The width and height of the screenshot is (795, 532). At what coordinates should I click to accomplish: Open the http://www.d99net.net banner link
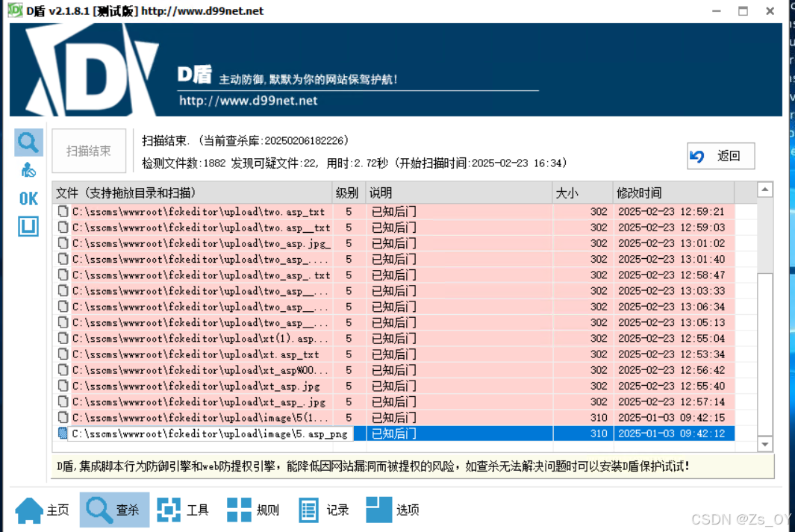(x=249, y=101)
